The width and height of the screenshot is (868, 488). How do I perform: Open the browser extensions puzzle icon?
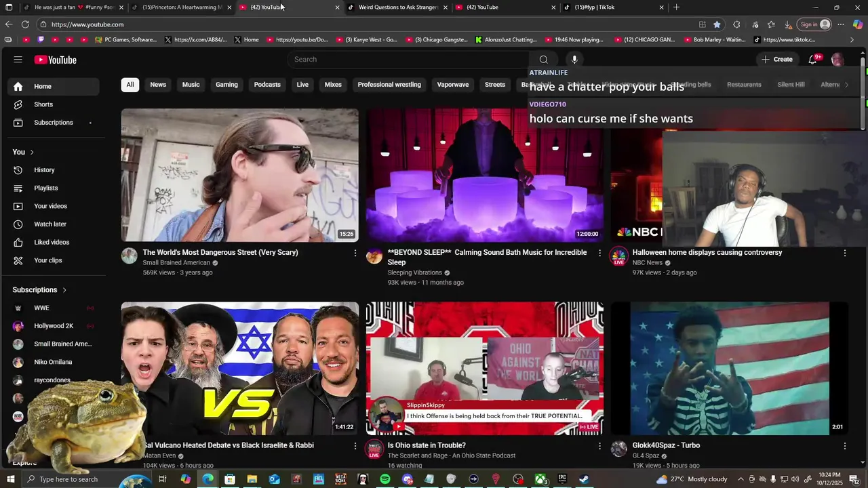[x=736, y=24]
